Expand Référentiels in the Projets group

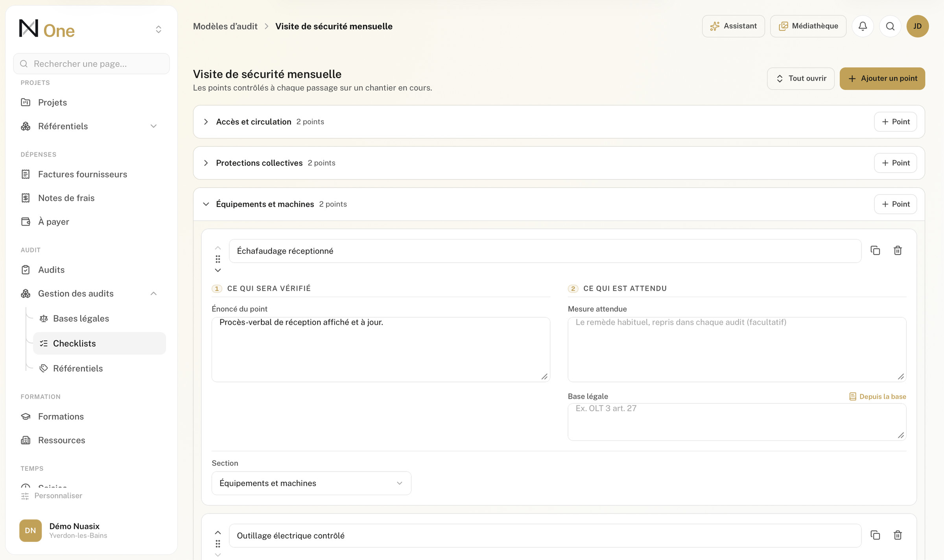pos(153,126)
